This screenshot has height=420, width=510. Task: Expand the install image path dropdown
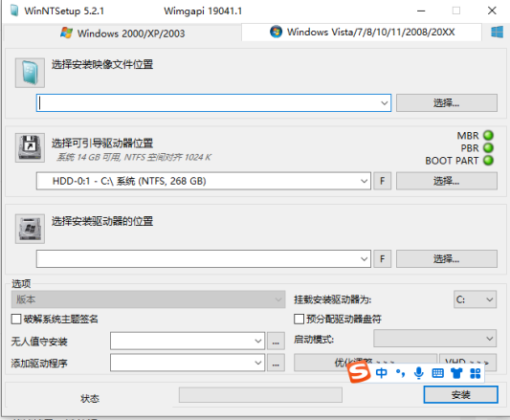pos(384,103)
